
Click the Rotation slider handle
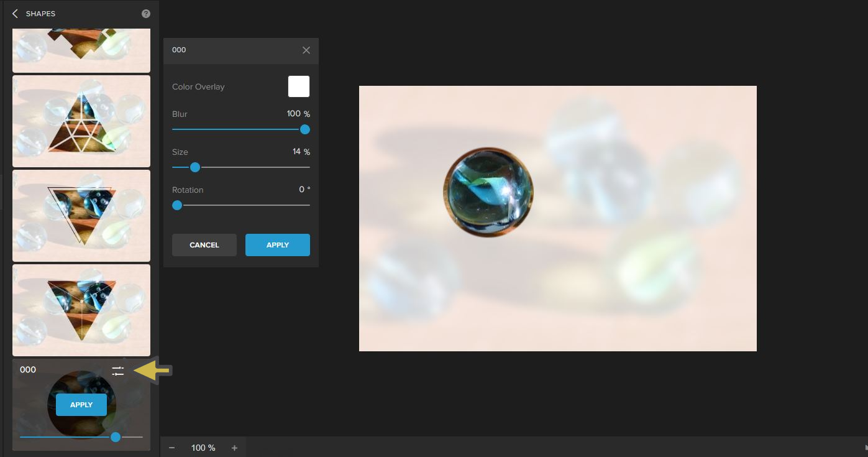click(177, 205)
